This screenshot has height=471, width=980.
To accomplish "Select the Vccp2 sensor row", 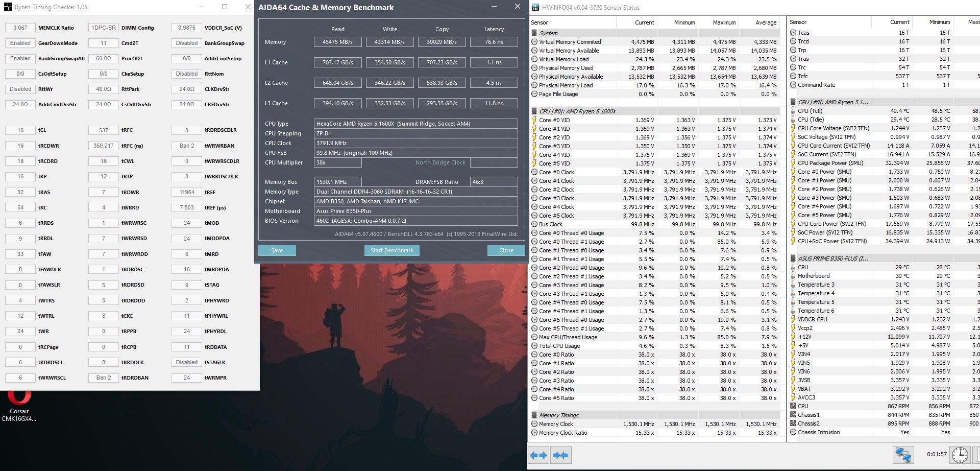I will tap(884, 328).
